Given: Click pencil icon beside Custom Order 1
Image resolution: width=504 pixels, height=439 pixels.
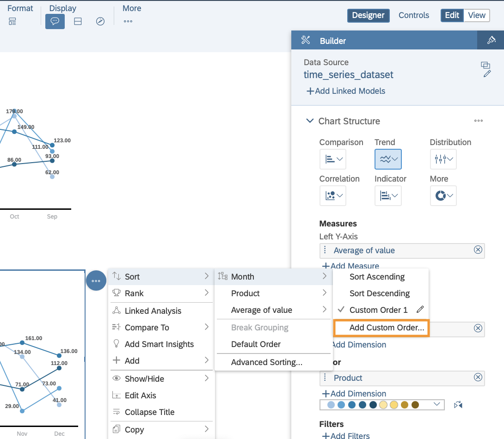Looking at the screenshot, I should coord(420,310).
